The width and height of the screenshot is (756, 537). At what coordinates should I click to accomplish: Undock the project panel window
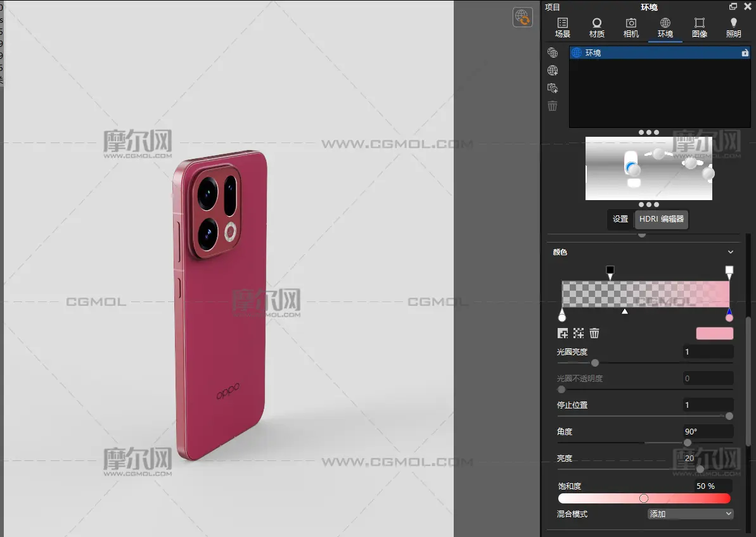(733, 7)
